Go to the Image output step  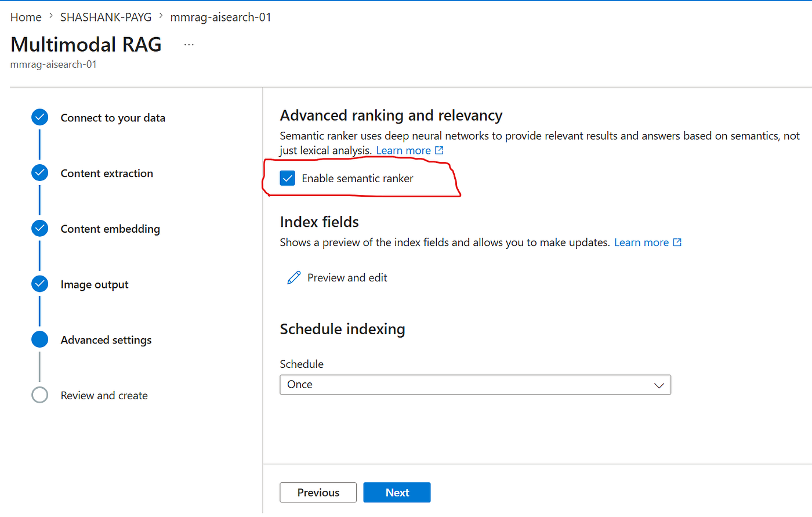tap(95, 285)
